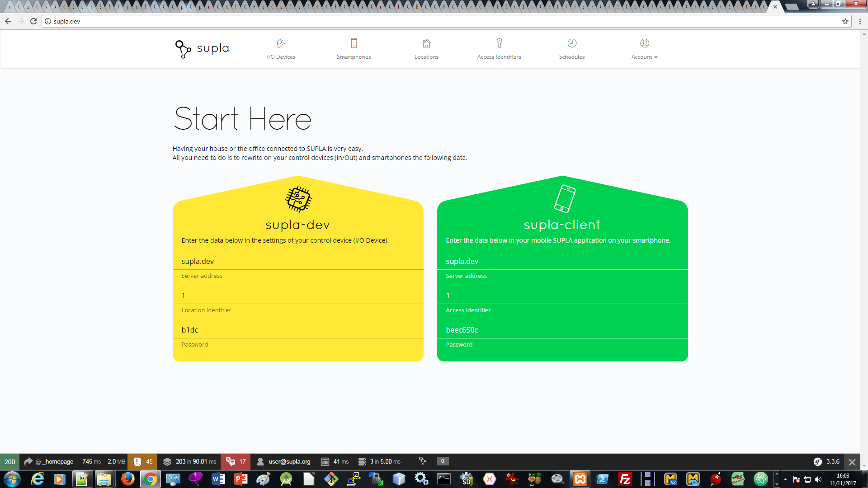Open the 2.0 MB memory usage panel

(x=116, y=461)
